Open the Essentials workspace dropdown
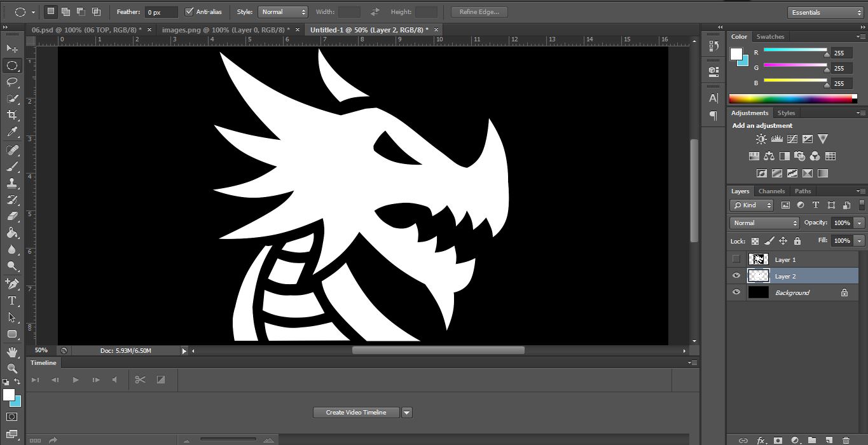868x445 pixels. coord(825,13)
